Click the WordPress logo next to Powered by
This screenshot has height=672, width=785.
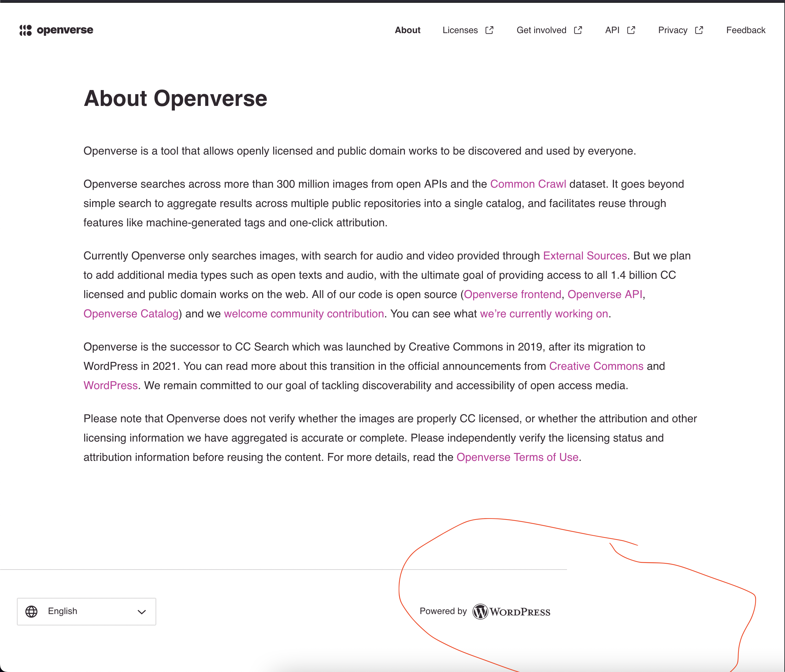[x=480, y=611]
